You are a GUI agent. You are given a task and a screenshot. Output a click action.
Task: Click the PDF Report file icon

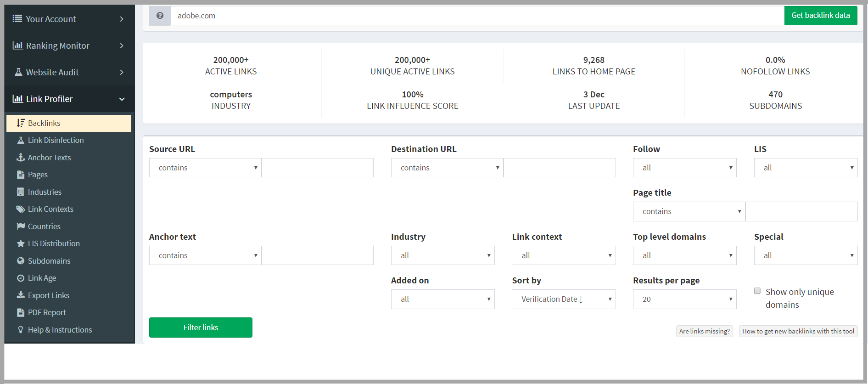[x=21, y=312]
